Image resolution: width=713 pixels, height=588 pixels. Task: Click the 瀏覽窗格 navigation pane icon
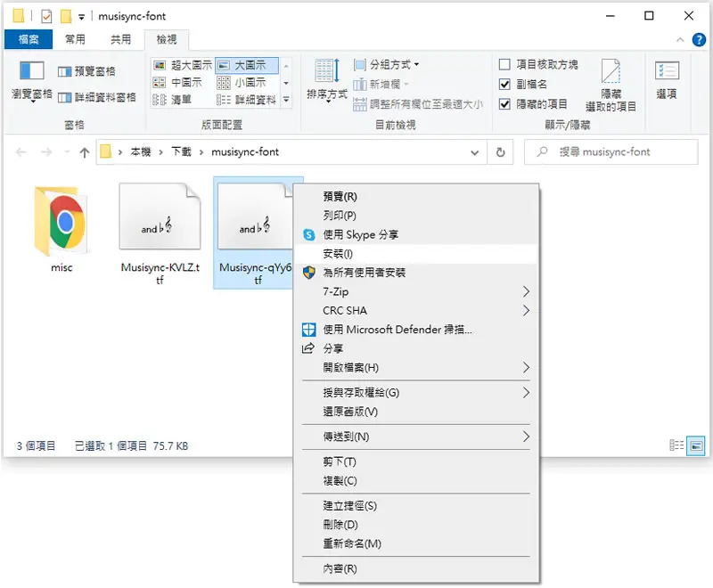31,71
